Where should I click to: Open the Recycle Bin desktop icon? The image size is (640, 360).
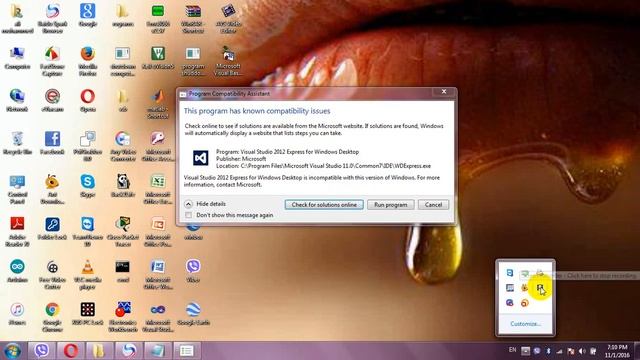point(17,143)
